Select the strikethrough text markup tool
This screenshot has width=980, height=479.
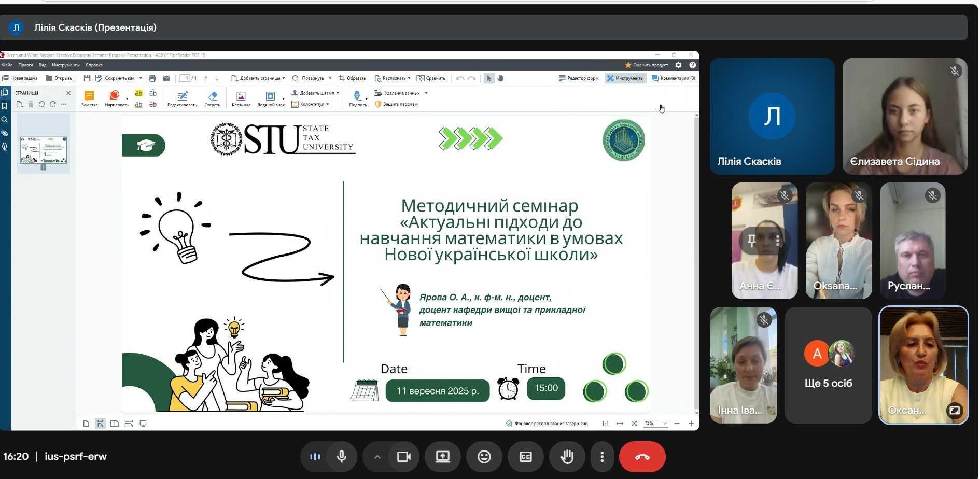(x=153, y=104)
